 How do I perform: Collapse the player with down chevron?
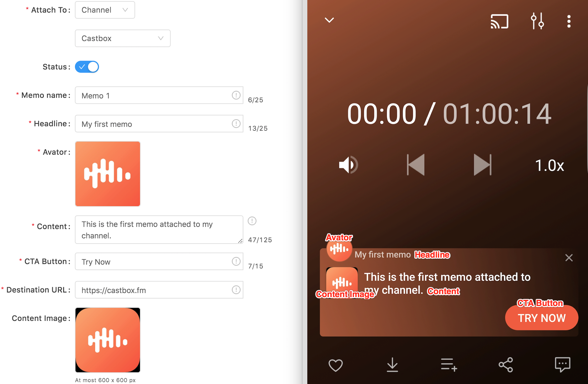coord(329,20)
